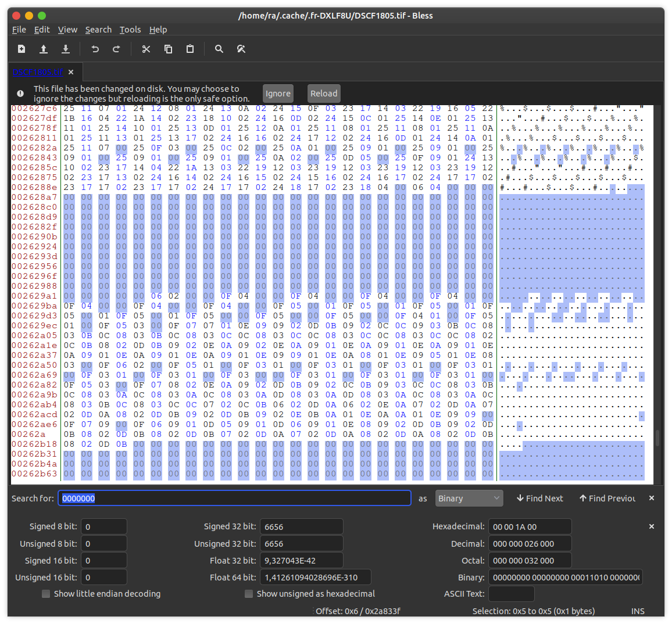The width and height of the screenshot is (672, 624).
Task: Enable Show little endian decoding
Action: coord(46,594)
